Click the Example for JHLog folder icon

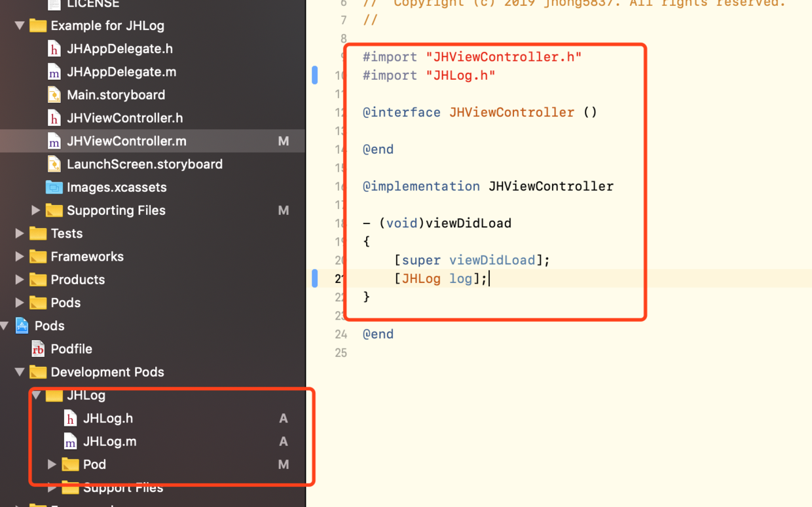tap(38, 26)
